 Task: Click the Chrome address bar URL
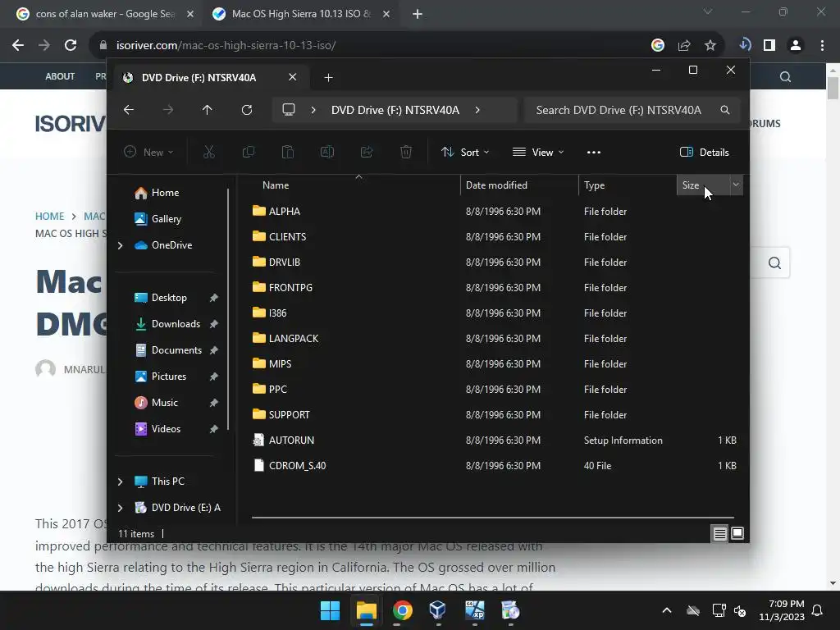pos(226,45)
